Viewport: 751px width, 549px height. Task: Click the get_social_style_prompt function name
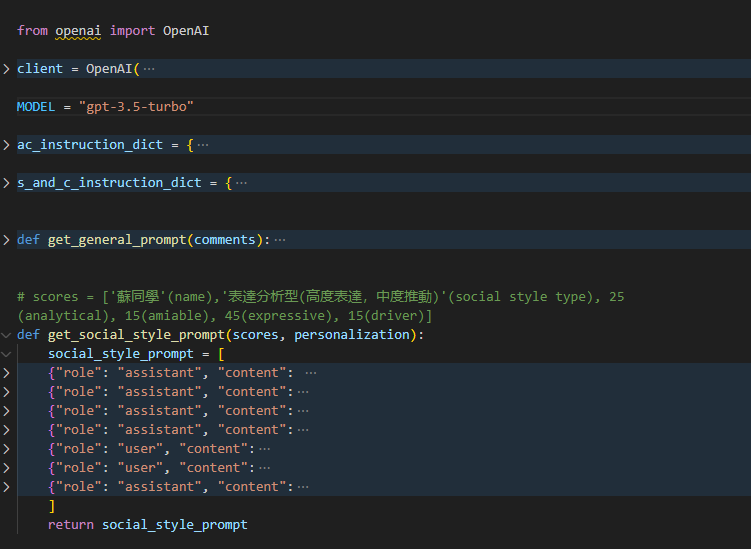(137, 335)
